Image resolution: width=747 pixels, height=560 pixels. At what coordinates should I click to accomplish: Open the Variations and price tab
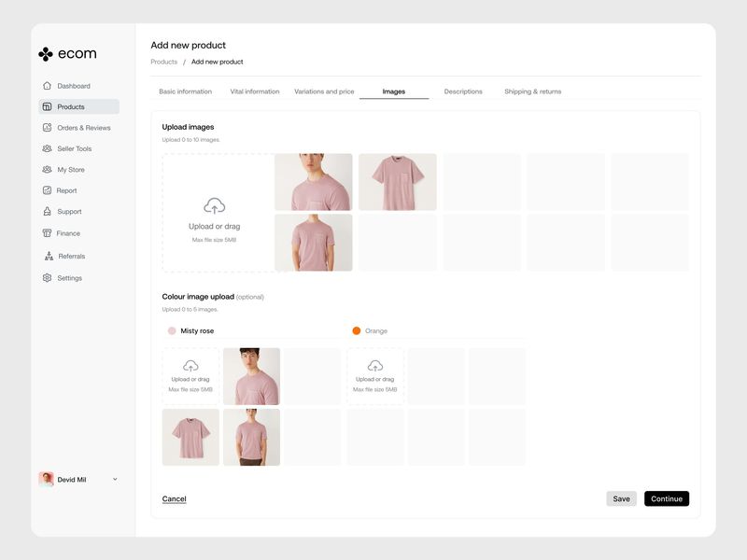tap(324, 91)
